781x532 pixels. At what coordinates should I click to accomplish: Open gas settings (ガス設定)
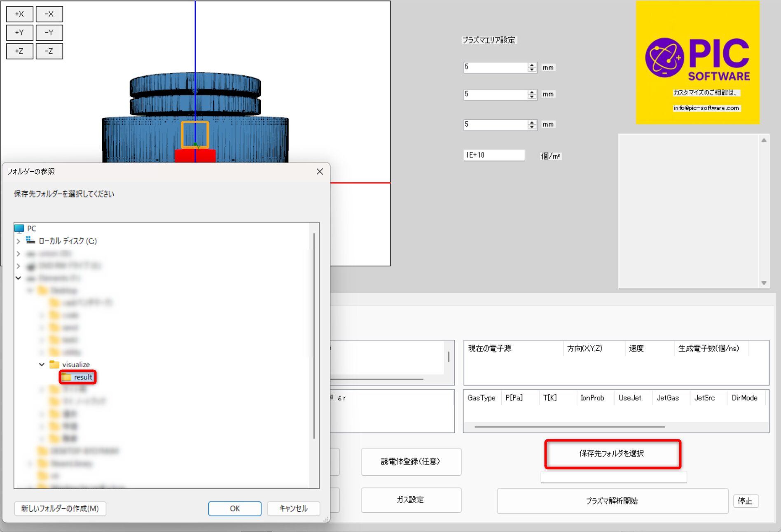pyautogui.click(x=411, y=500)
